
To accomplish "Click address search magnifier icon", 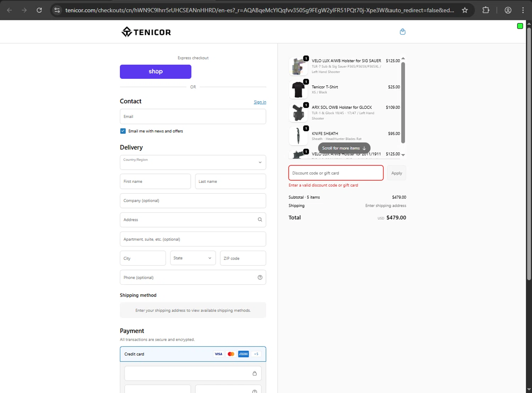I will [x=260, y=220].
